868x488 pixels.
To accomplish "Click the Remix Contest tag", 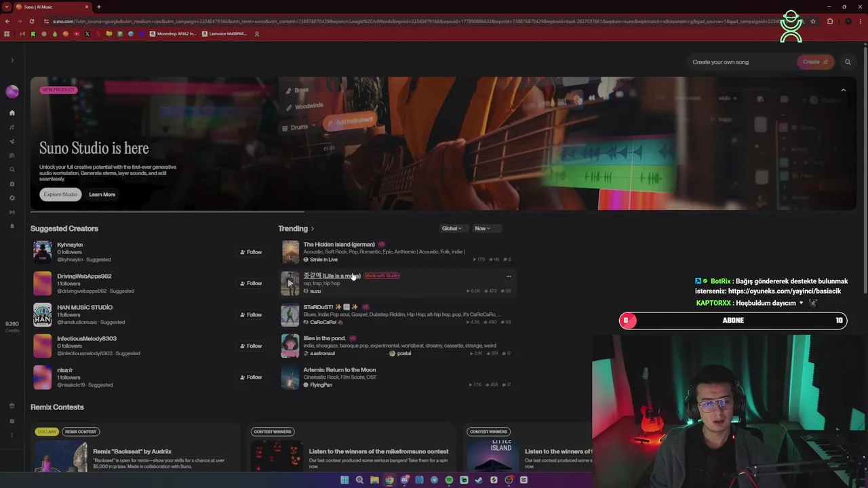I will (x=80, y=432).
